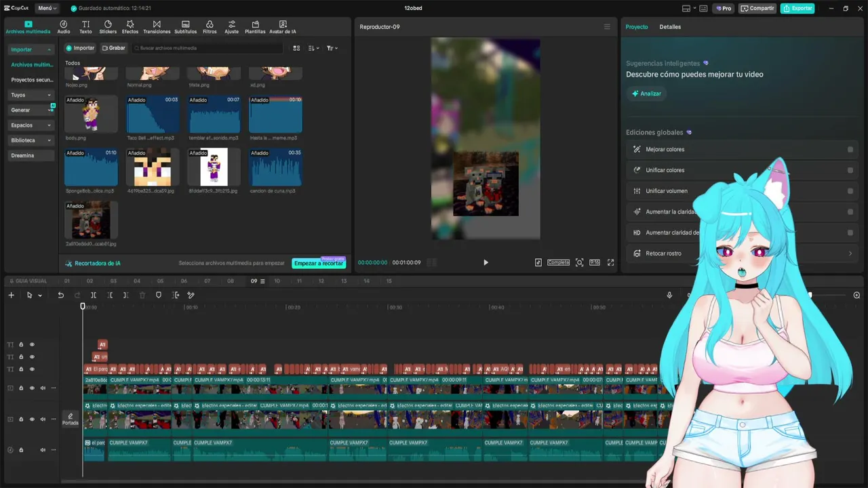Open the Efectos panel
The width and height of the screenshot is (868, 488).
point(130,27)
